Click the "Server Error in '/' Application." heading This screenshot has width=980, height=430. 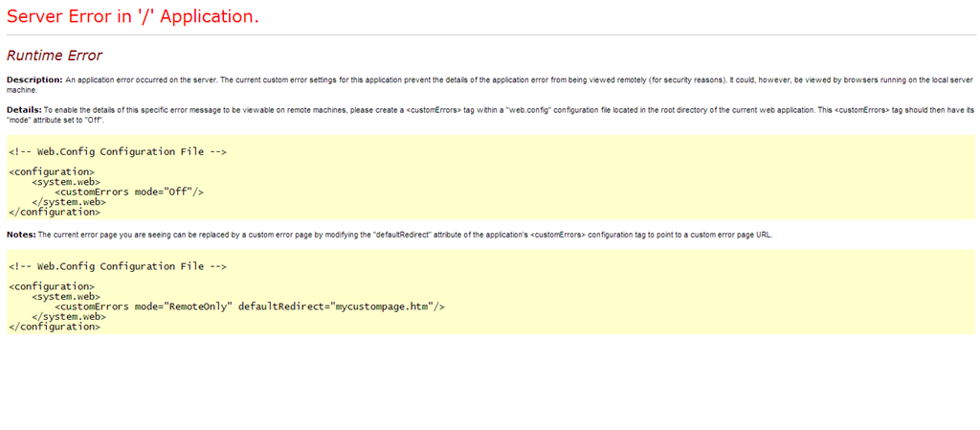tap(132, 17)
